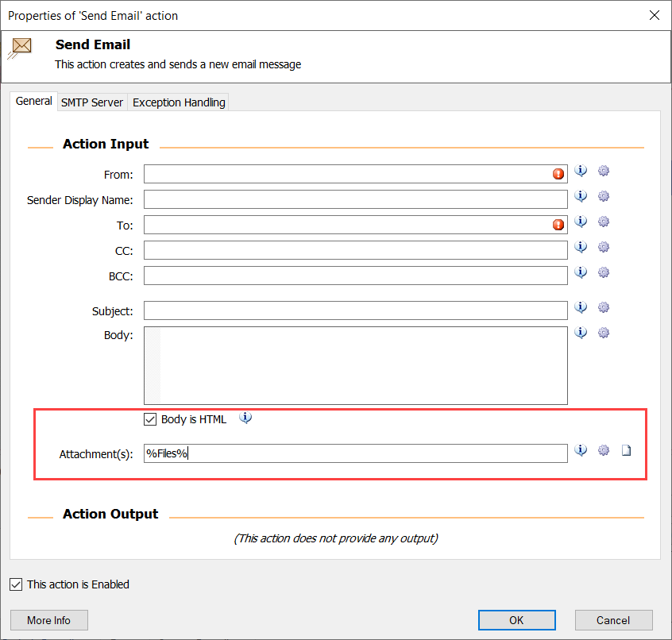Open gear icon for To field
This screenshot has height=640, width=672.
point(604,222)
